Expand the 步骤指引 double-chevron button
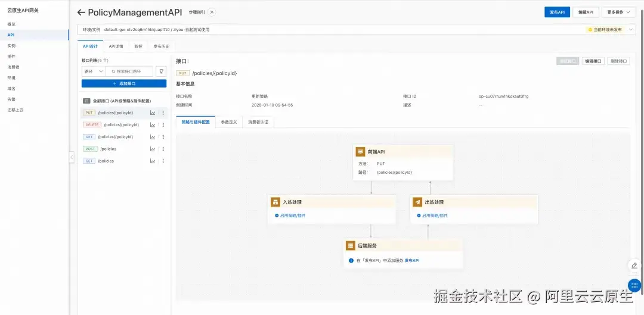Screen dimensions: 644x315 click(212, 13)
